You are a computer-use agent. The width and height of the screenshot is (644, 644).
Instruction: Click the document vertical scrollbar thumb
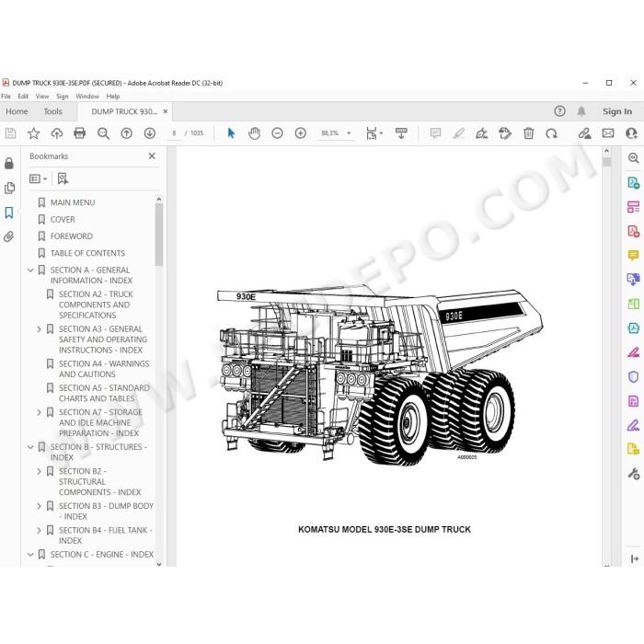click(x=606, y=162)
